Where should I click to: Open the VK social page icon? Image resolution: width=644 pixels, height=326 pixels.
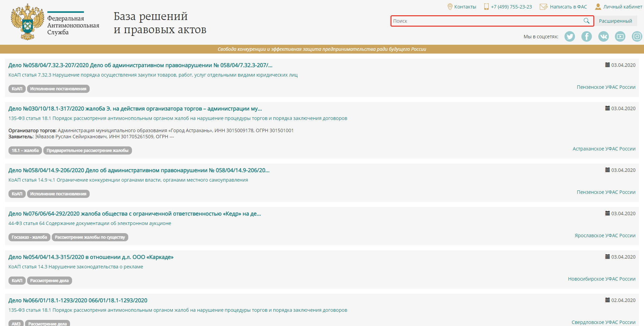(x=603, y=36)
